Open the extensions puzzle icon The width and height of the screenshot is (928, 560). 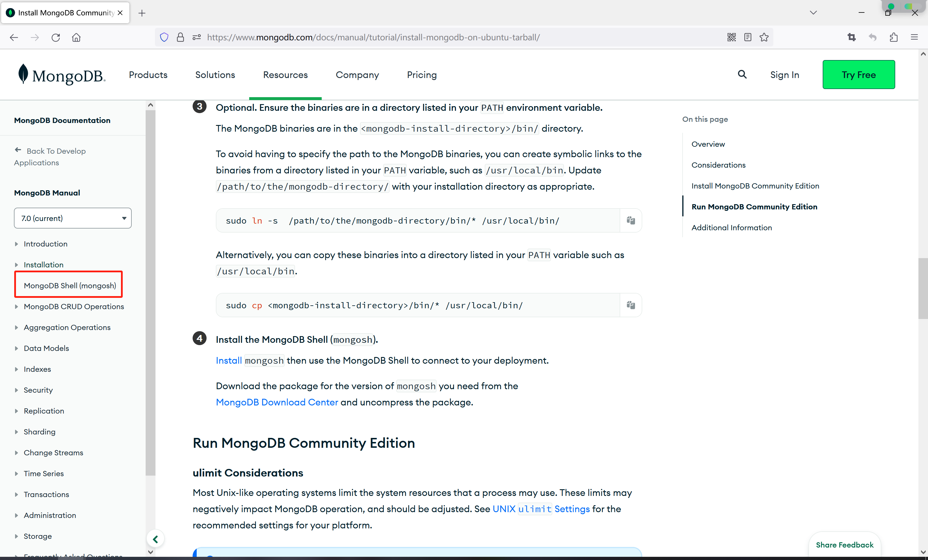click(894, 37)
